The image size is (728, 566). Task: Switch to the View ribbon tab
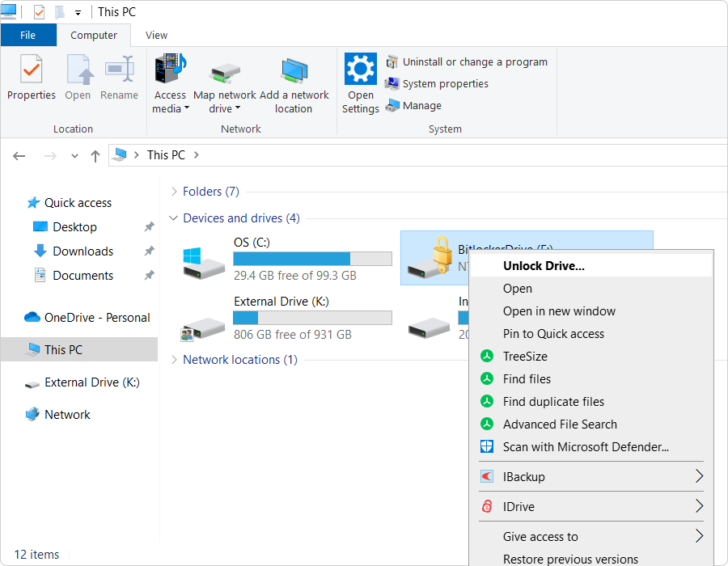click(x=156, y=36)
